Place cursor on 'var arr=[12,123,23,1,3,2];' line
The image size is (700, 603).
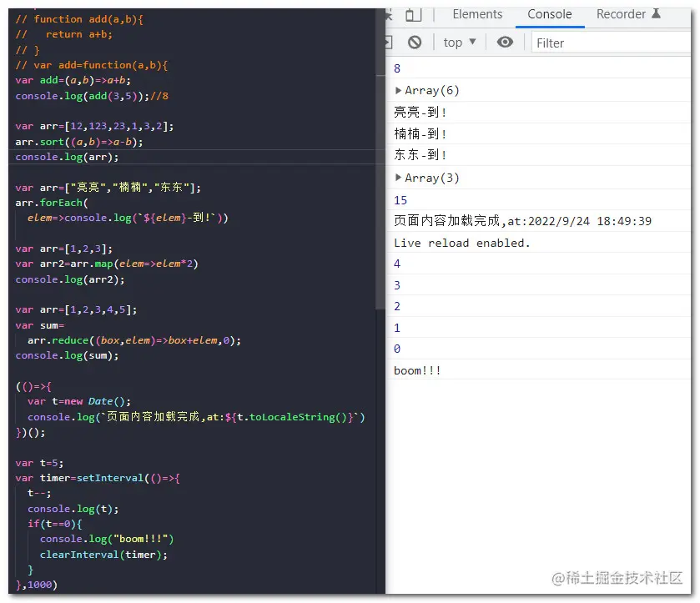click(94, 126)
